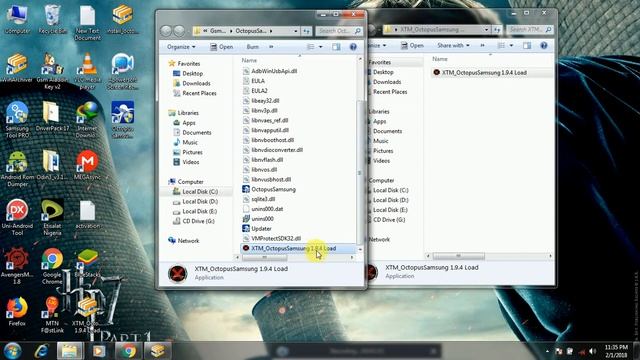Launch AvengersM desktop shortcut

pyautogui.click(x=17, y=265)
